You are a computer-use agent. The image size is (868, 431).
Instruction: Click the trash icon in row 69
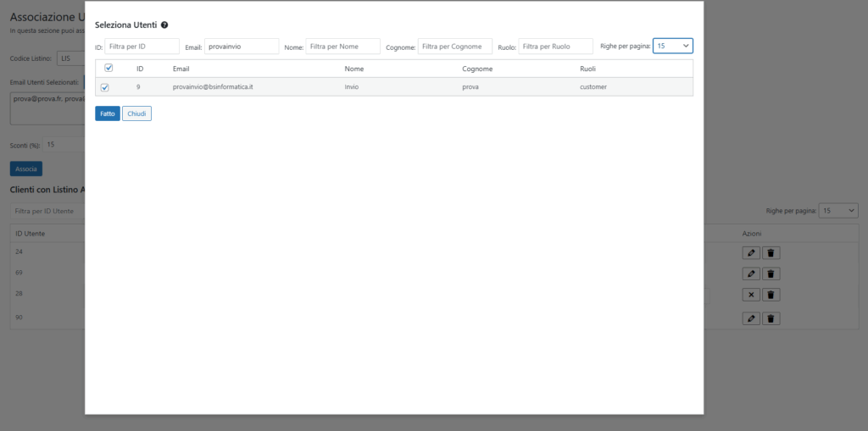tap(771, 274)
